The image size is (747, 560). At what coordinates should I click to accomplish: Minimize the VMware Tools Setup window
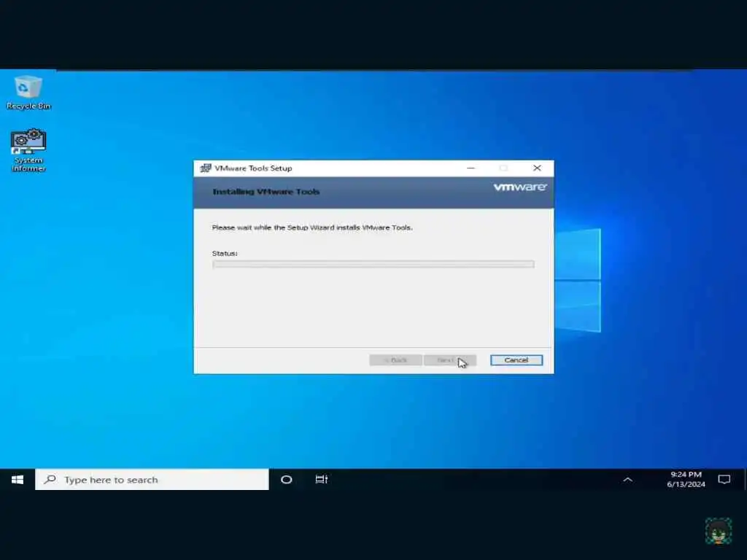coord(471,168)
